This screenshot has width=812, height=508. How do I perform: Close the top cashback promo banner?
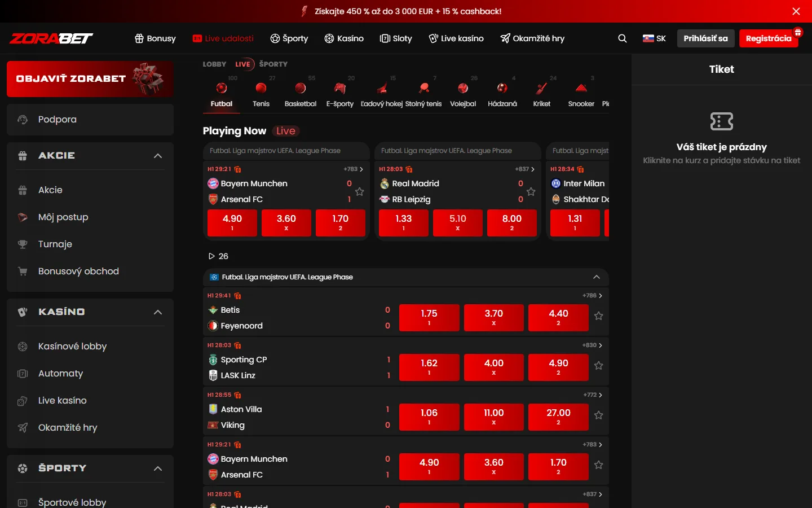click(x=796, y=11)
